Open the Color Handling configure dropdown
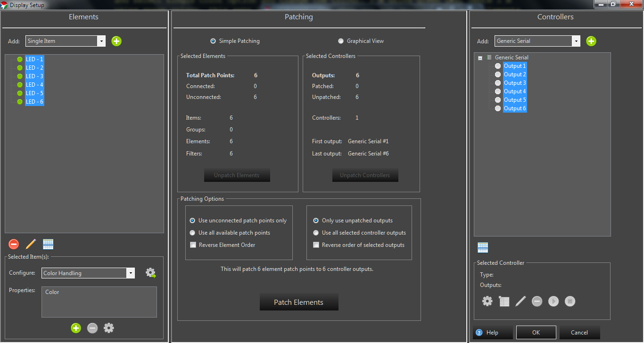 click(x=130, y=273)
